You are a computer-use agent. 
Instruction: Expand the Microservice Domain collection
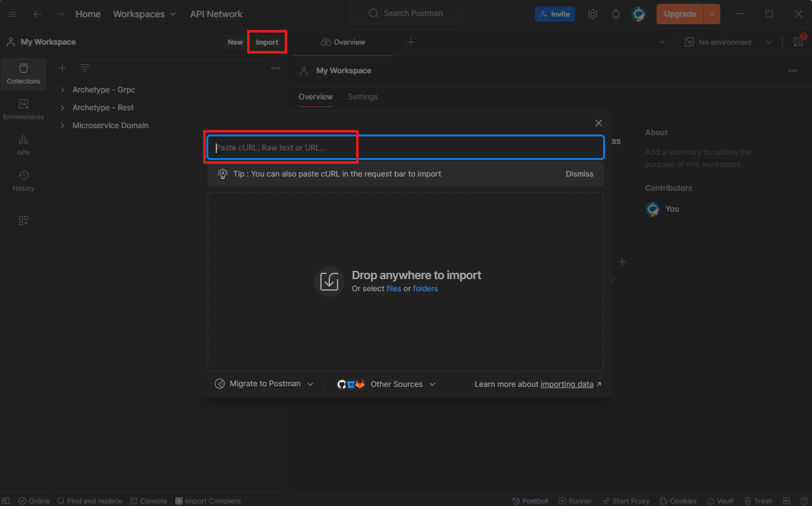62,126
